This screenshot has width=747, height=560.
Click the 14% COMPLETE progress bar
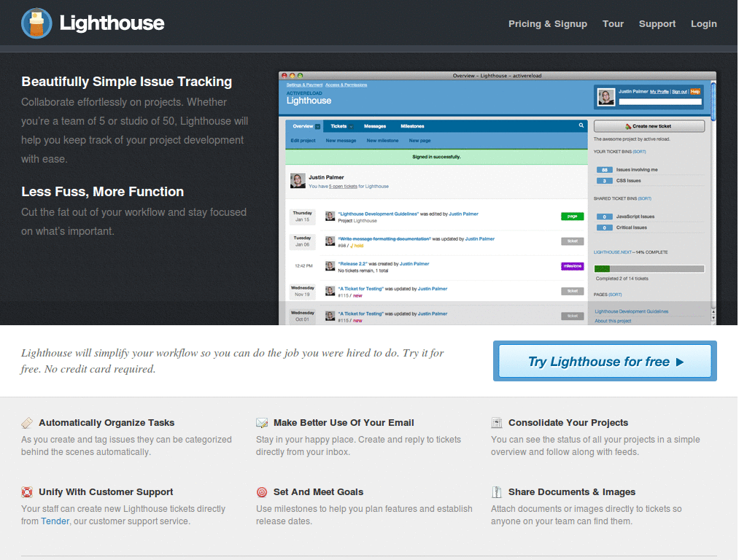[649, 268]
